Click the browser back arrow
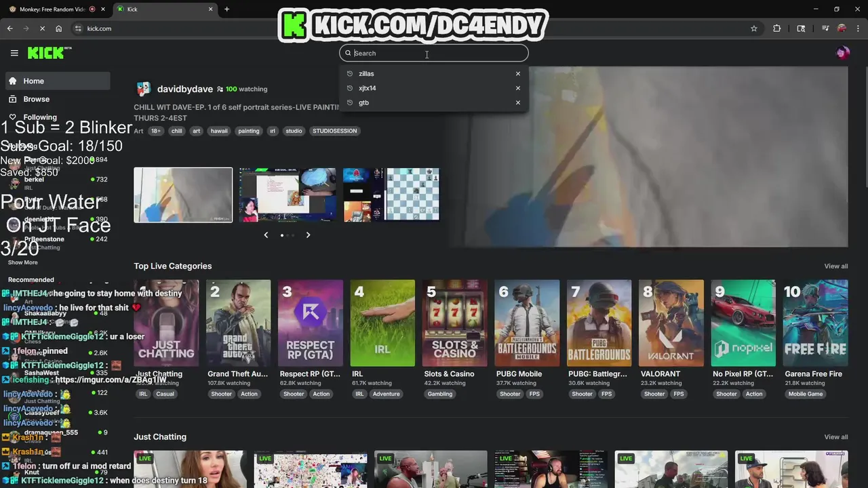This screenshot has width=868, height=488. tap(10, 28)
